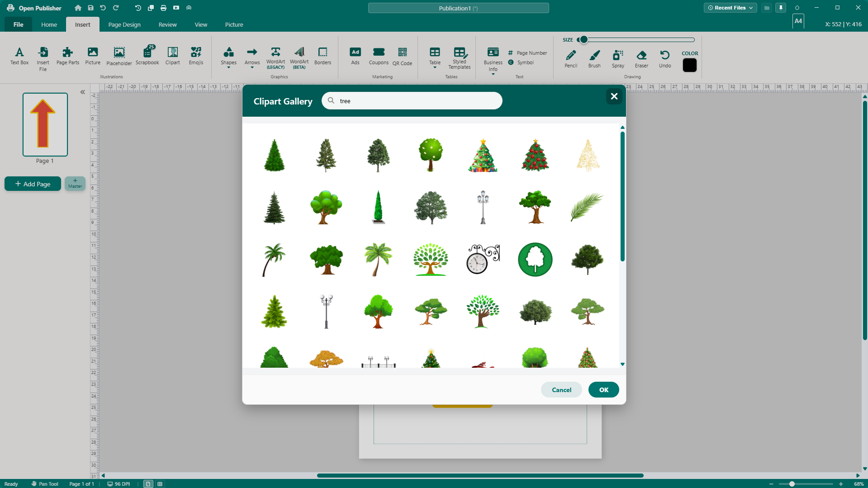Open the Page Design tab
868x488 pixels.
124,24
